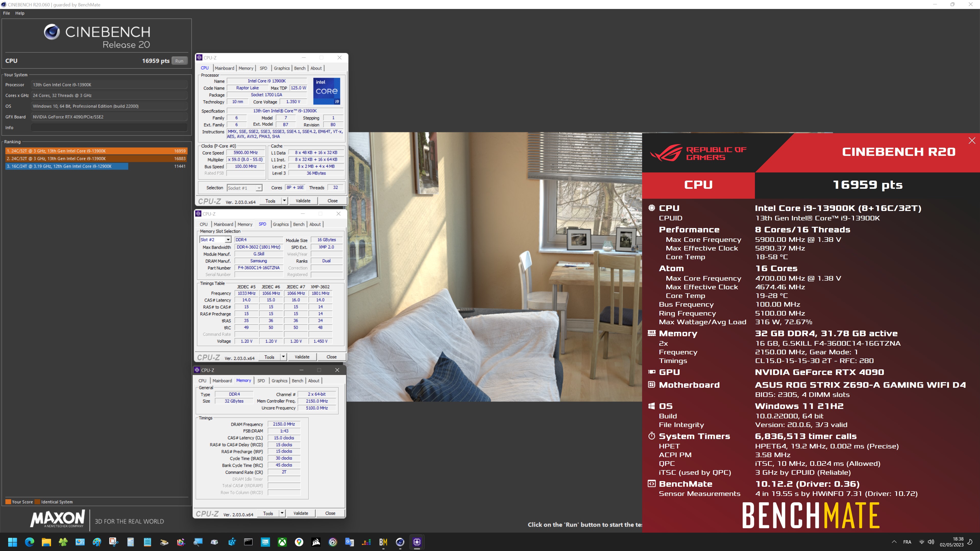
Task: Open the green clover app in taskbar
Action: 63,542
